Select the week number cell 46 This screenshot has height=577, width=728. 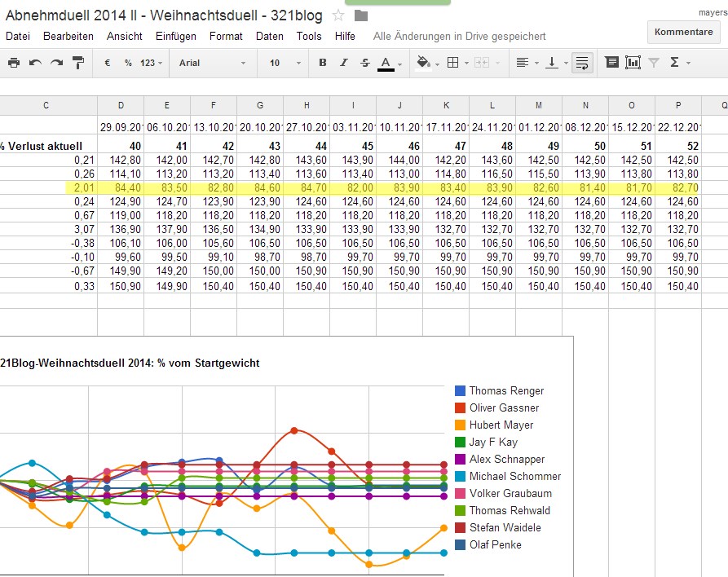pos(399,146)
